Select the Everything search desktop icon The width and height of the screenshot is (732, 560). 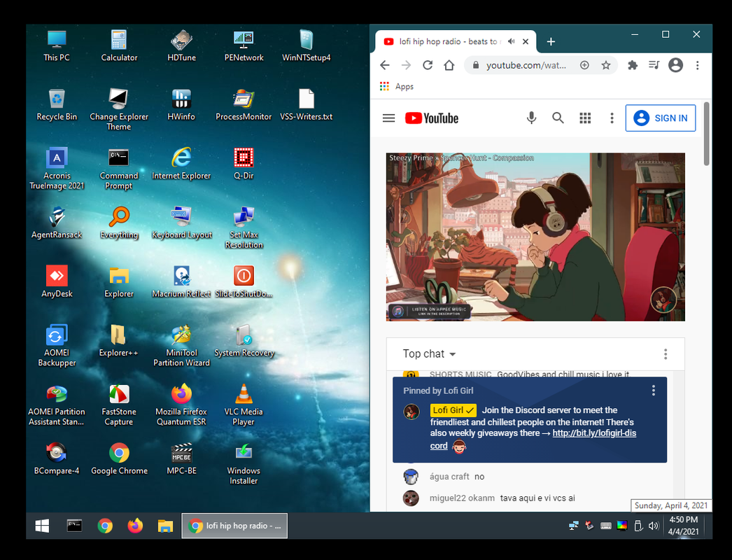(x=119, y=223)
